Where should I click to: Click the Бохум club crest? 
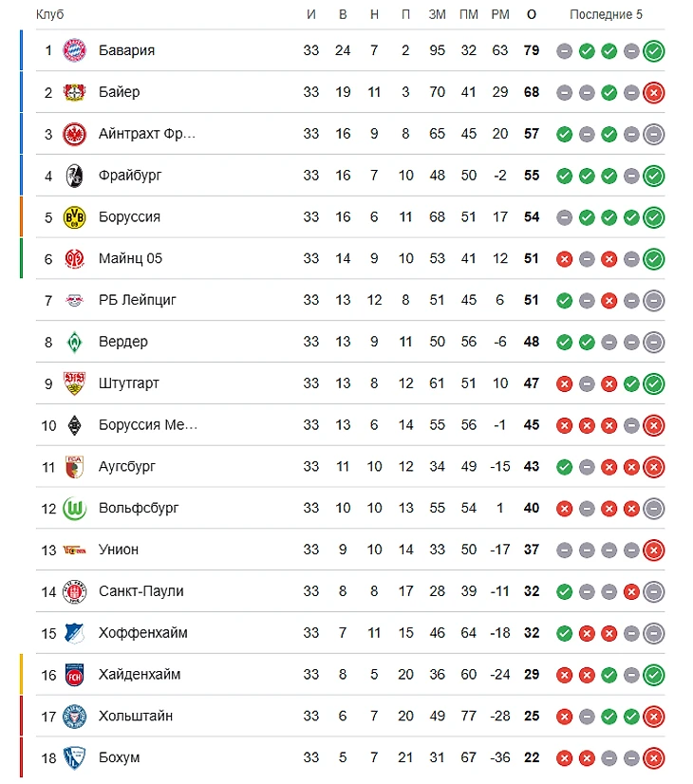(74, 758)
